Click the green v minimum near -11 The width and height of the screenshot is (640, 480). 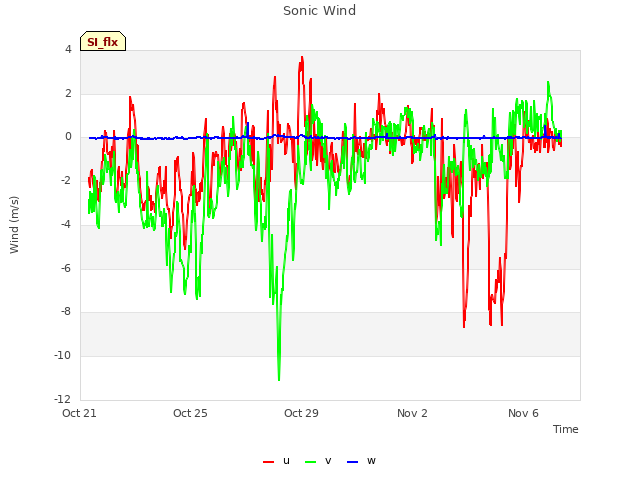[279, 380]
